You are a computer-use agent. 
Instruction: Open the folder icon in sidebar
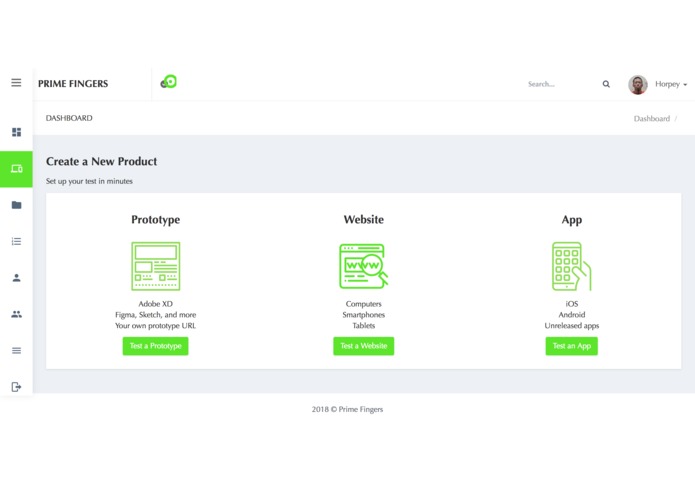coord(16,205)
